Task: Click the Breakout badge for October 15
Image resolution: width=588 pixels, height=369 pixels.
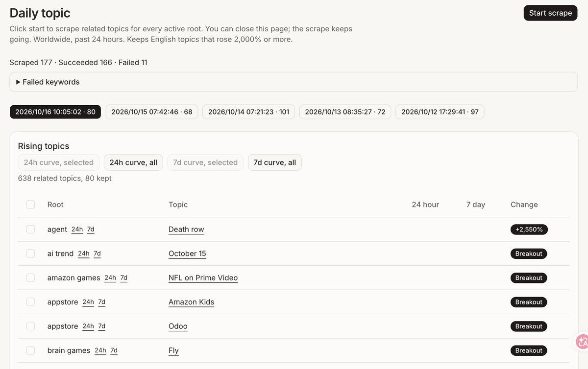Action: tap(529, 254)
